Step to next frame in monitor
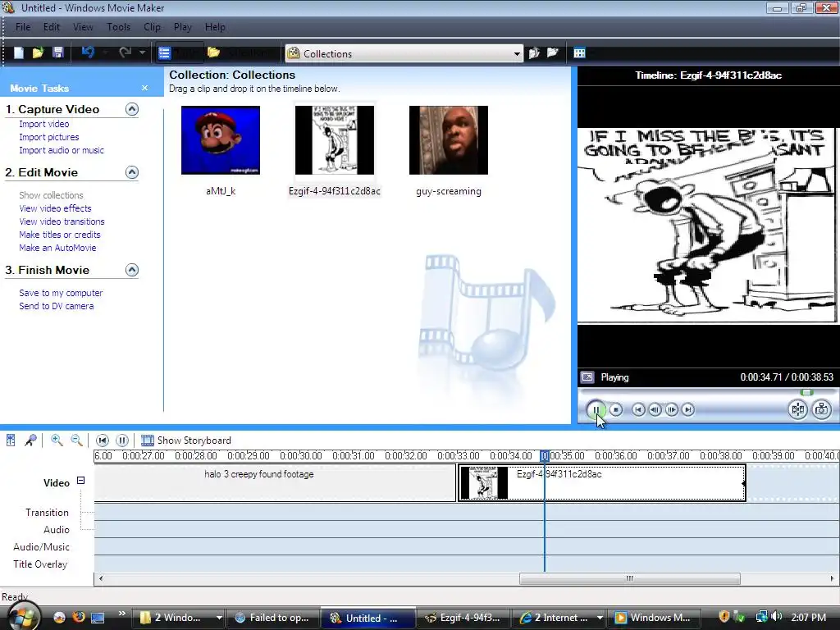The height and width of the screenshot is (630, 840). pos(671,410)
